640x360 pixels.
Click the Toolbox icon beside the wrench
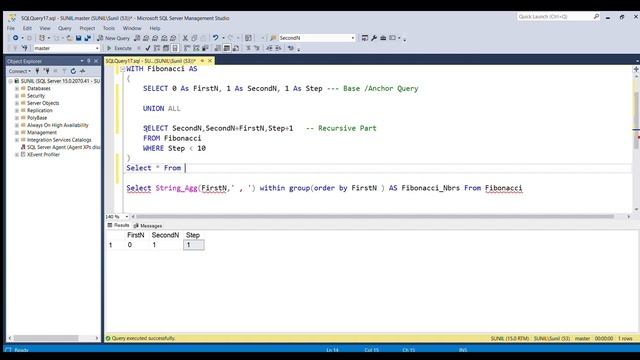(383, 38)
